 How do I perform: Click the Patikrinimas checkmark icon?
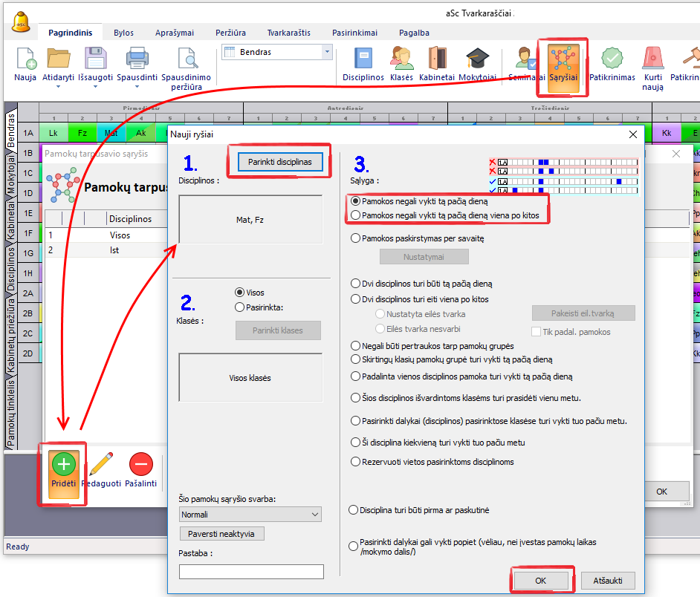point(612,59)
